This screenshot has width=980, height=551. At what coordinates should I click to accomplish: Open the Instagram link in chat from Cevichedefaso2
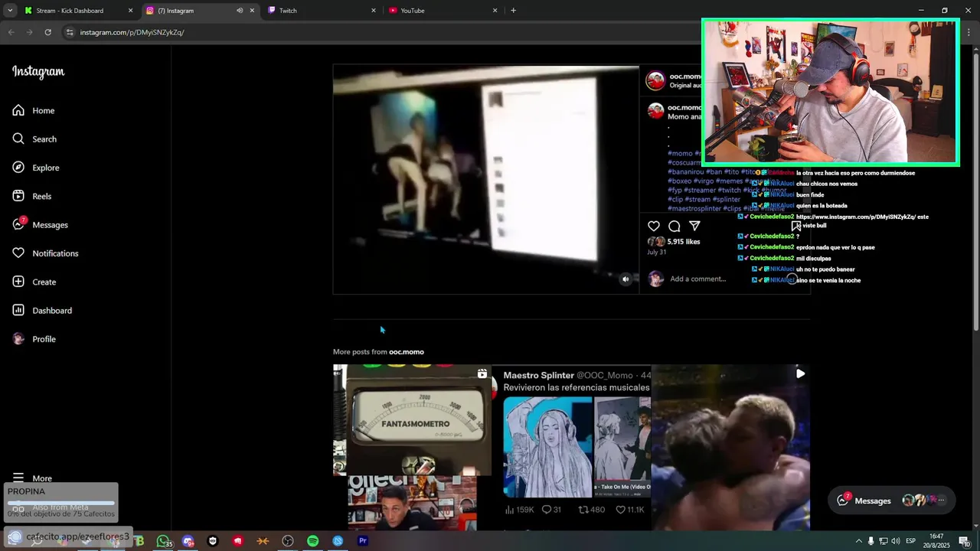click(856, 217)
